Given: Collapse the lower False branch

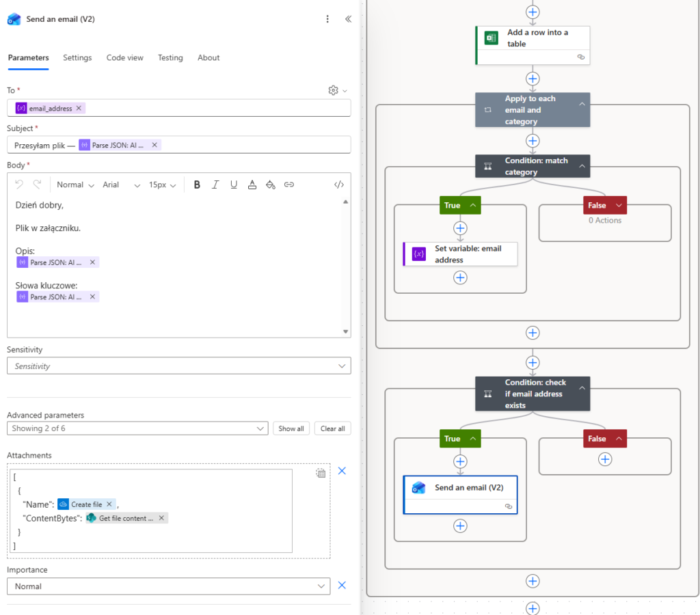Looking at the screenshot, I should (619, 438).
